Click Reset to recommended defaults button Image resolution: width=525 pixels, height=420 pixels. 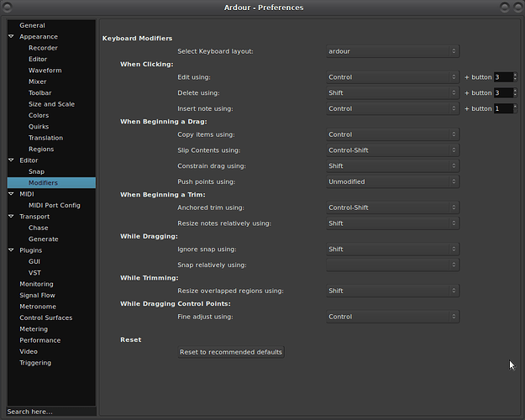[231, 352]
